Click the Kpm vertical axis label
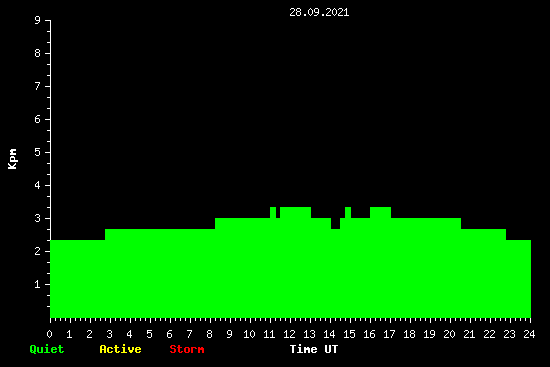 click(13, 159)
